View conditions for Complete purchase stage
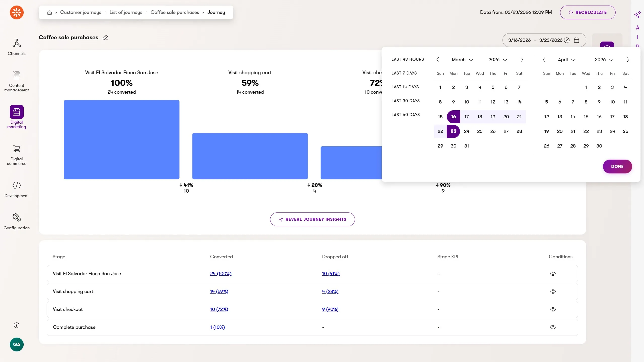The height and width of the screenshot is (362, 644). point(553,327)
